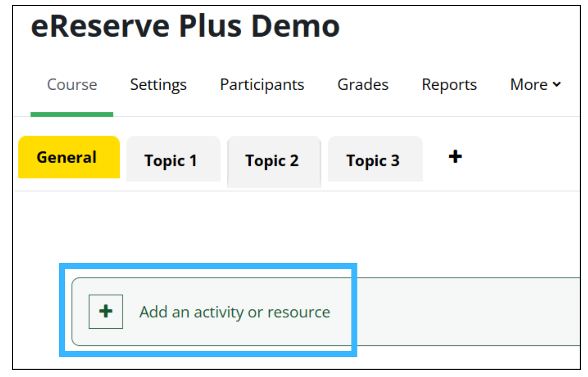View the Reports tab
Screen dimensions: 588x377
pos(449,85)
